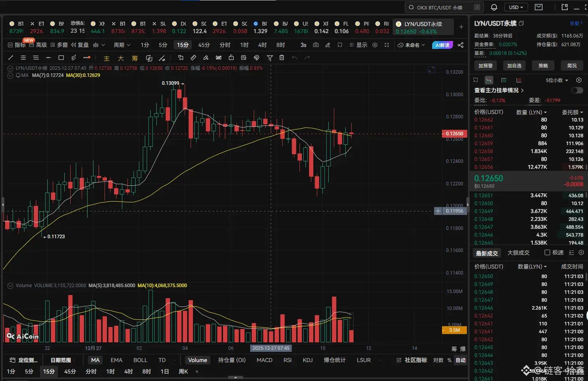Toggle the percent scale mode
Viewport: 588px width, 381px height.
[x=449, y=360]
